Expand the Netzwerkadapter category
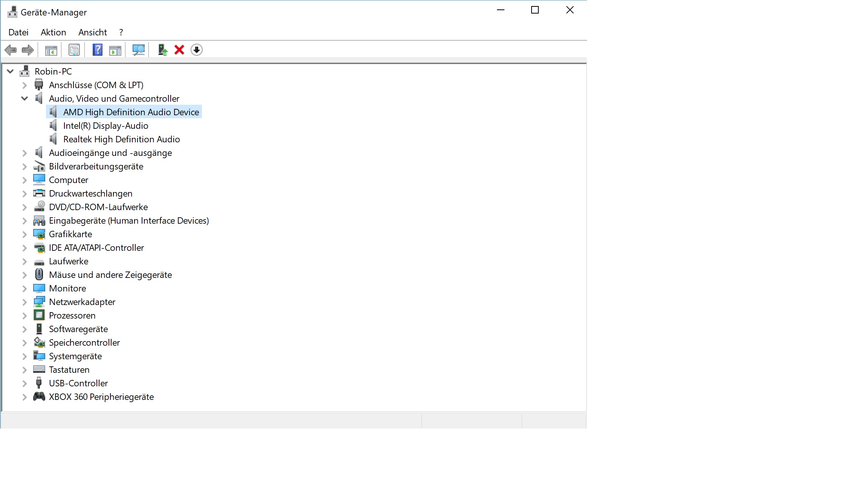 (24, 302)
